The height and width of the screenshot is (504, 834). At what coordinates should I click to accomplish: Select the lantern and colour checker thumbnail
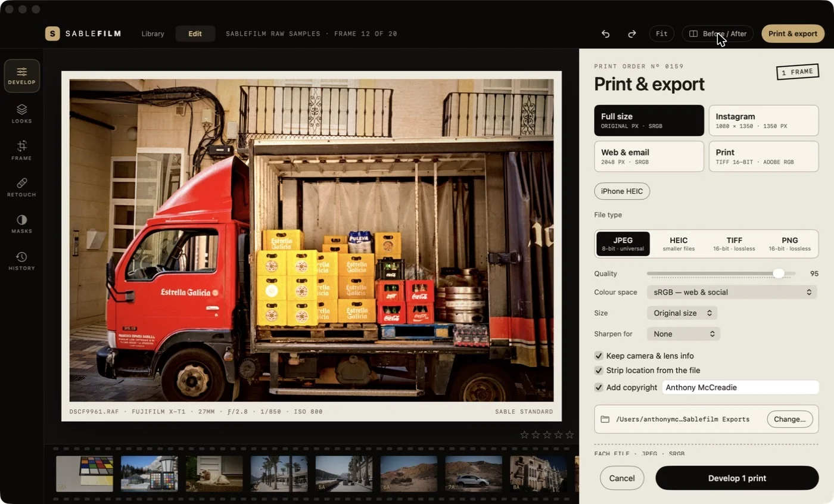coord(150,474)
